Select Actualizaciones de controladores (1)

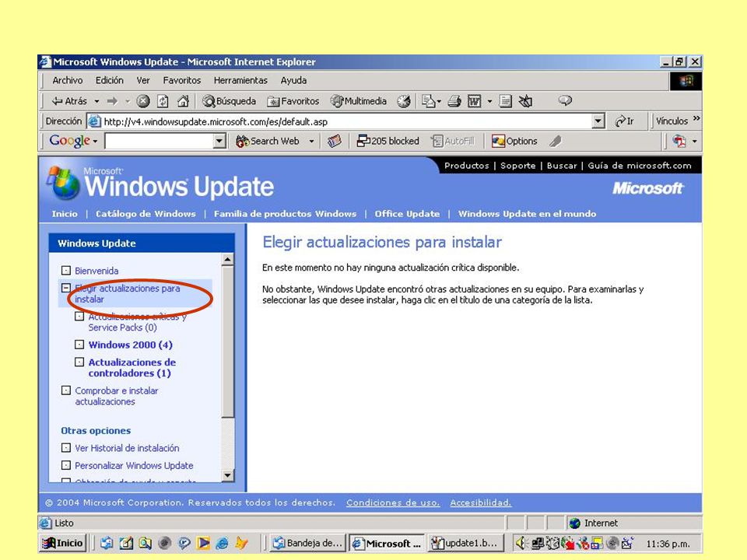(x=132, y=368)
